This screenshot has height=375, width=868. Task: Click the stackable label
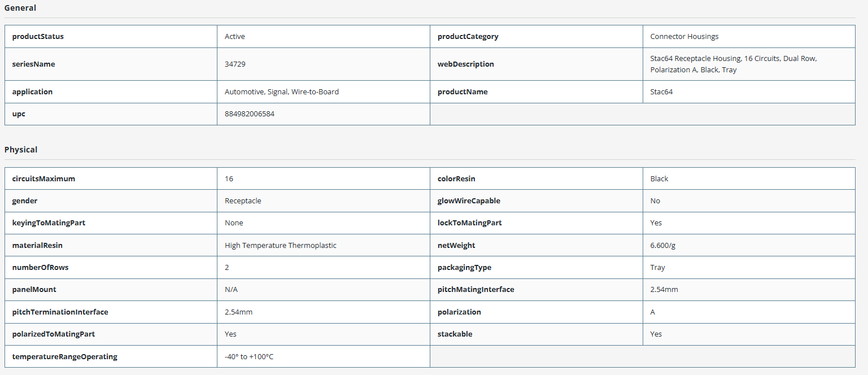coord(455,334)
